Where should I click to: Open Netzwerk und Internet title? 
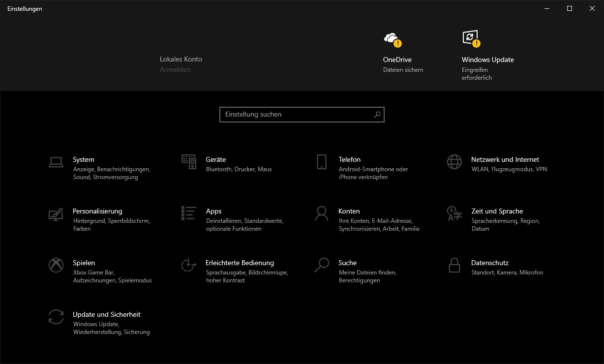pos(505,159)
